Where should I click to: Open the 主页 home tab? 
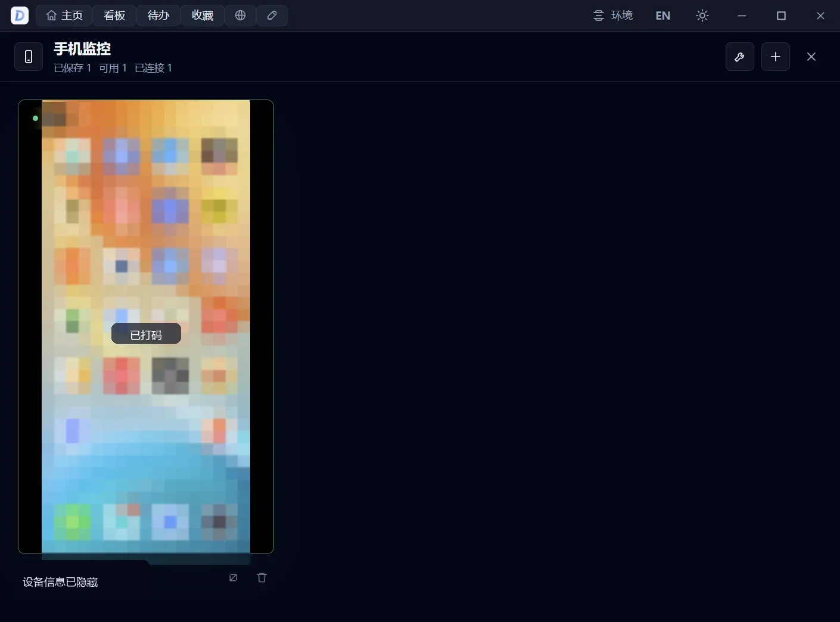(64, 15)
